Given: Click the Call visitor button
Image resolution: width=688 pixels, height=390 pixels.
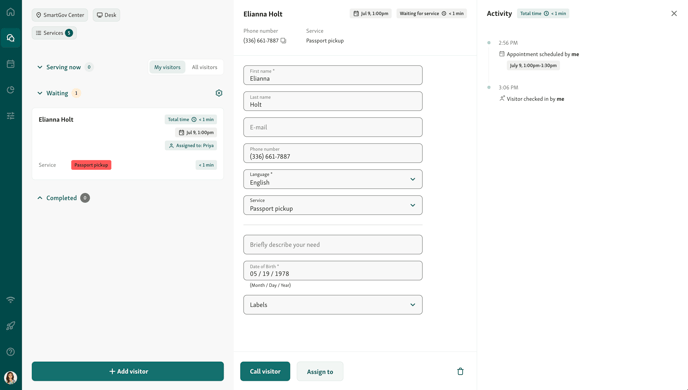Looking at the screenshot, I should click(265, 371).
